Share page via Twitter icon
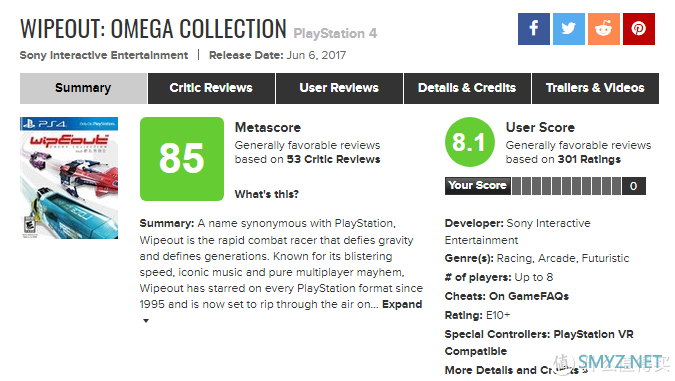 click(569, 29)
